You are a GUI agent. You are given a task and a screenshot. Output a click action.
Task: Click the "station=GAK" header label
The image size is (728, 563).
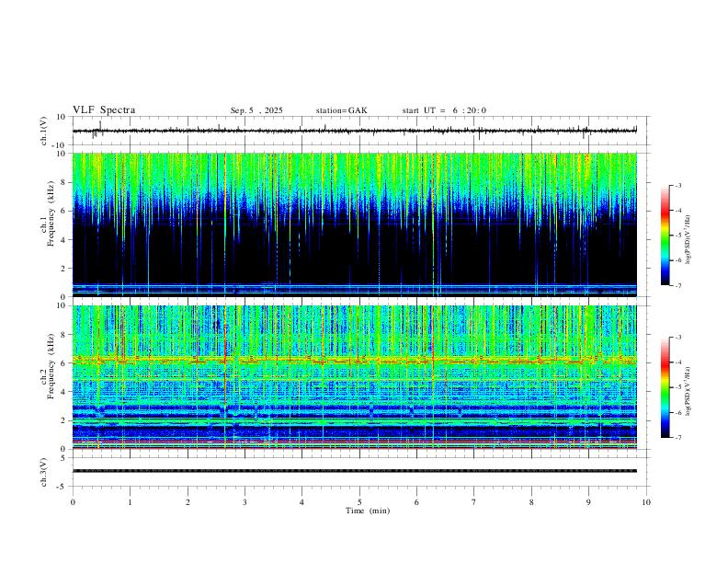[x=341, y=110]
